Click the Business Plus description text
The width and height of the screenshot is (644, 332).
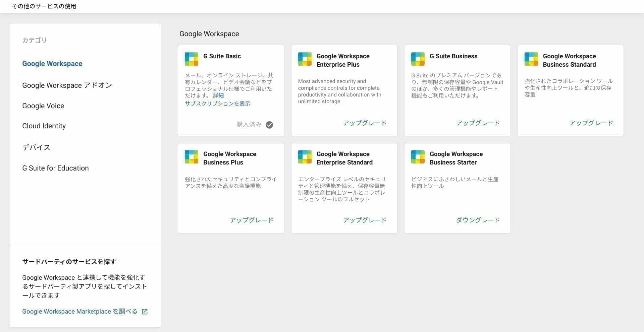pyautogui.click(x=231, y=183)
